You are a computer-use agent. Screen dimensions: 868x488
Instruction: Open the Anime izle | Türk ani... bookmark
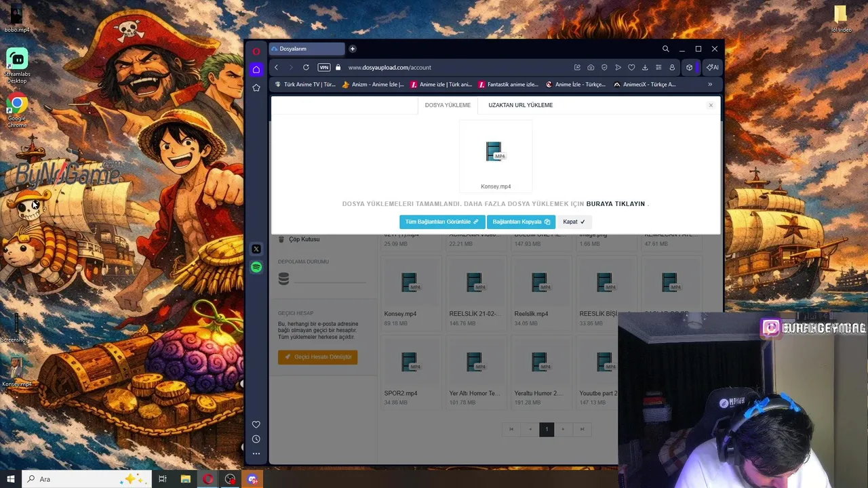pyautogui.click(x=441, y=85)
